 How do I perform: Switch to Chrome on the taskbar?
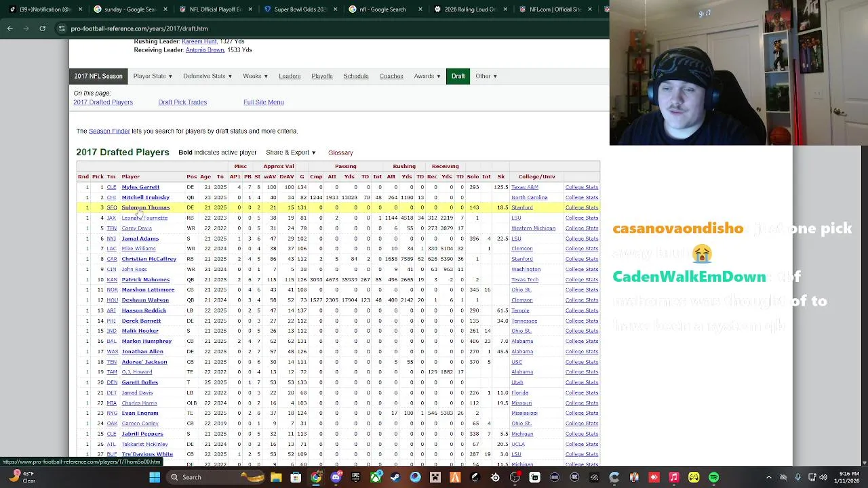click(x=316, y=477)
